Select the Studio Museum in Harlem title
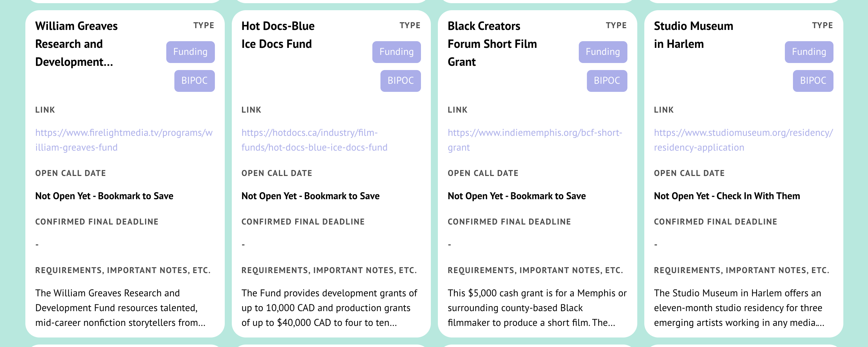Screen dimensions: 868x347 click(x=694, y=35)
